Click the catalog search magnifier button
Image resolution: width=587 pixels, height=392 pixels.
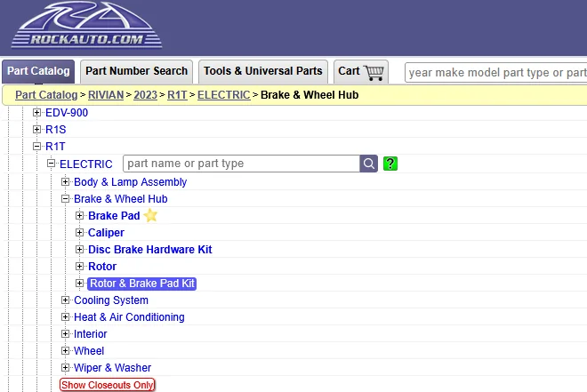[369, 164]
